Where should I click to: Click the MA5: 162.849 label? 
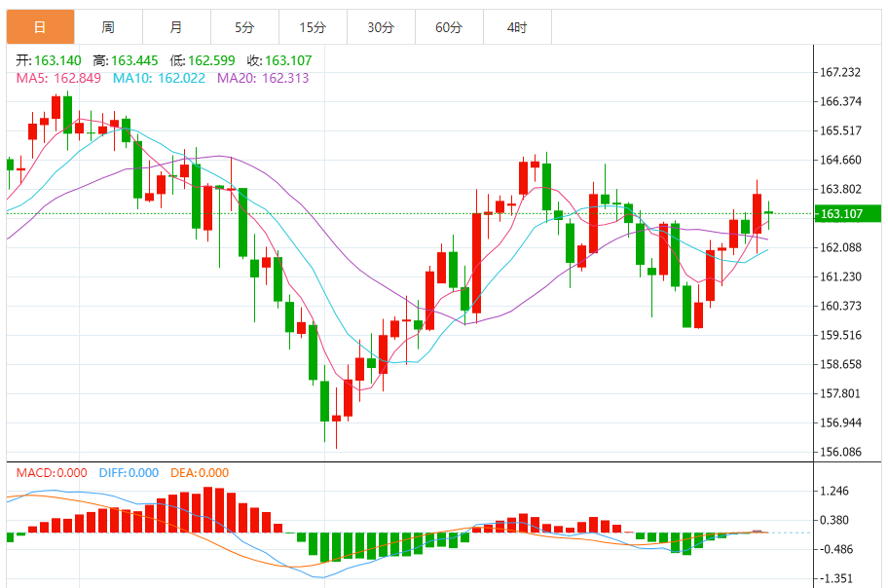click(x=58, y=78)
